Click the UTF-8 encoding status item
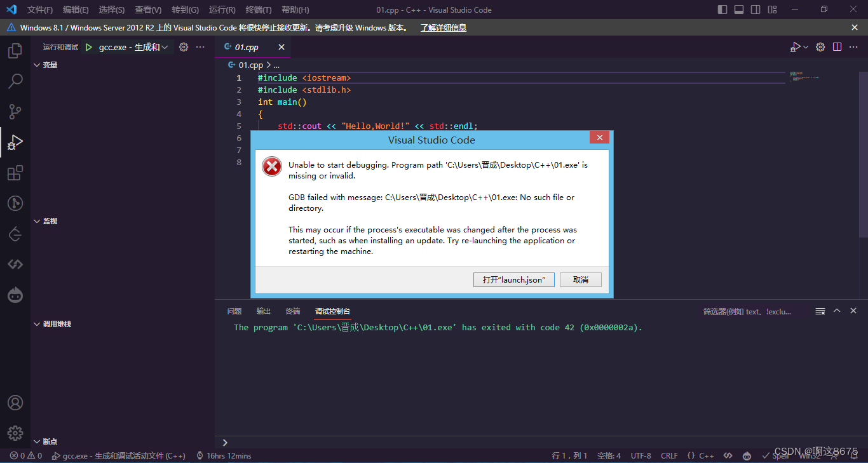Image resolution: width=868 pixels, height=463 pixels. 641,455
